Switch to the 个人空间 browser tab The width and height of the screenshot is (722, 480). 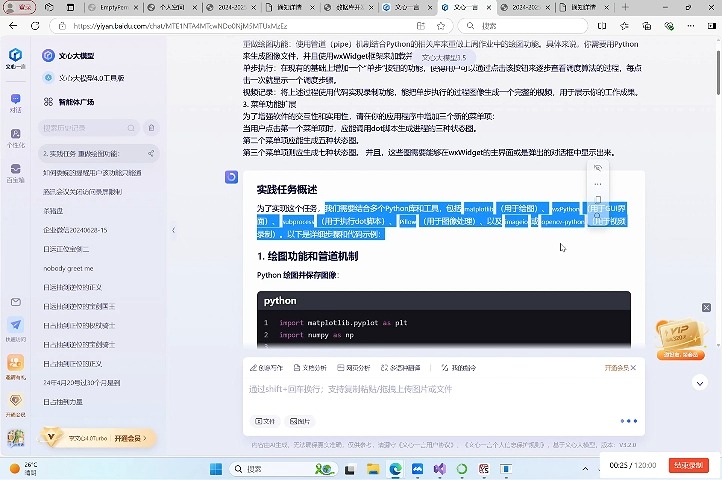[172, 7]
